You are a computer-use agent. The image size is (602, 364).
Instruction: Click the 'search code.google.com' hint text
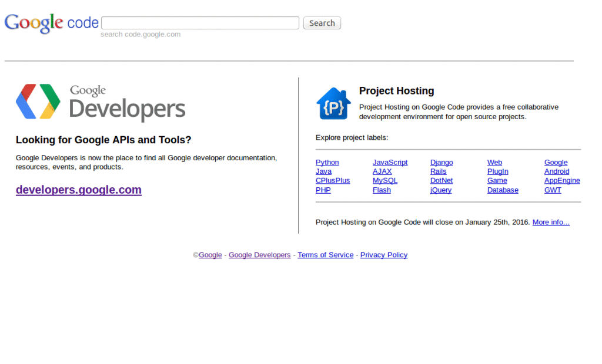pyautogui.click(x=141, y=34)
